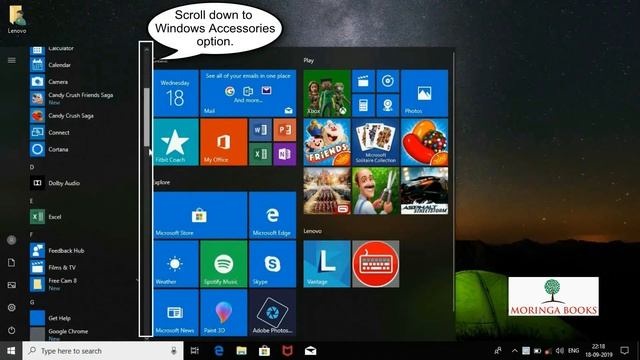Open the Microsoft News tile
Image resolution: width=640 pixels, height=360 pixels.
pos(176,313)
